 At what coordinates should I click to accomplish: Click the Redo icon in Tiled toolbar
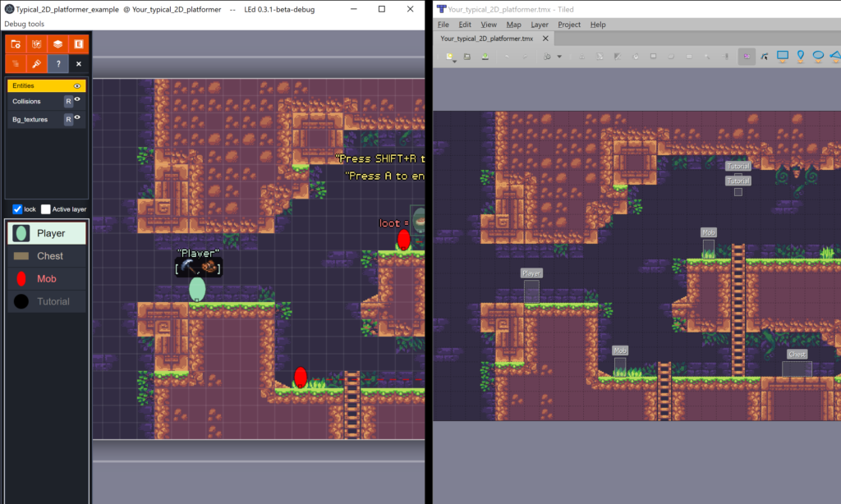525,57
